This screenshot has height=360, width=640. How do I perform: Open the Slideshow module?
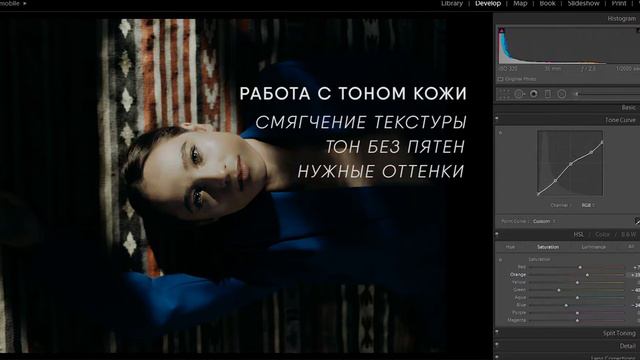click(x=583, y=4)
